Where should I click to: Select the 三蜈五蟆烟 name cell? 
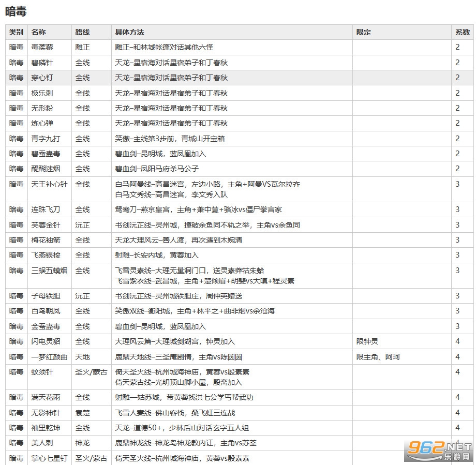click(x=50, y=276)
